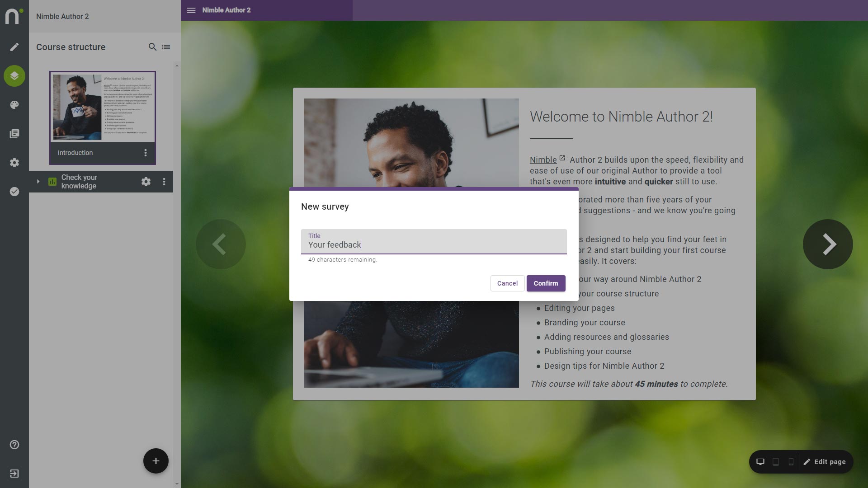Cancel the new survey dialog
This screenshot has width=868, height=488.
tap(507, 283)
